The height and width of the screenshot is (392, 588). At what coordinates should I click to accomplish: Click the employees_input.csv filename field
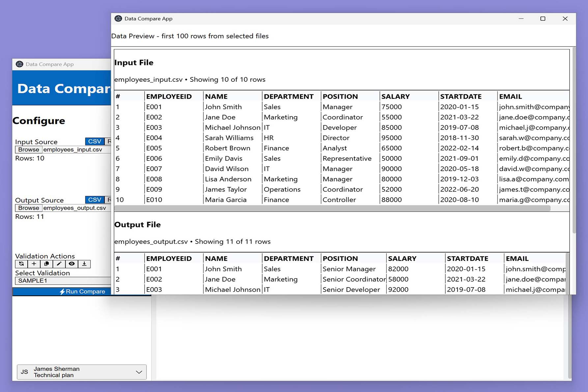click(75, 149)
